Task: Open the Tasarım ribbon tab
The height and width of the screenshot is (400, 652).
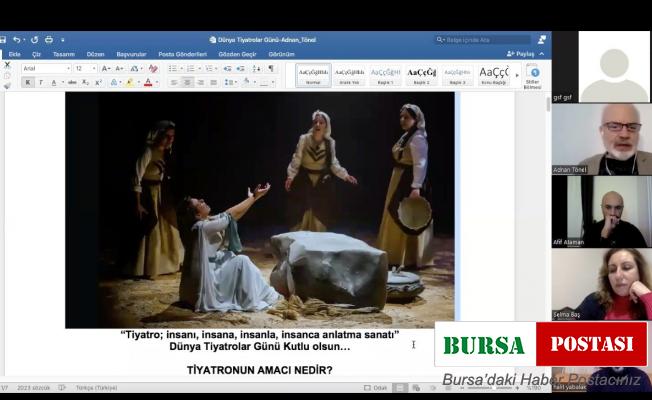Action: point(64,54)
